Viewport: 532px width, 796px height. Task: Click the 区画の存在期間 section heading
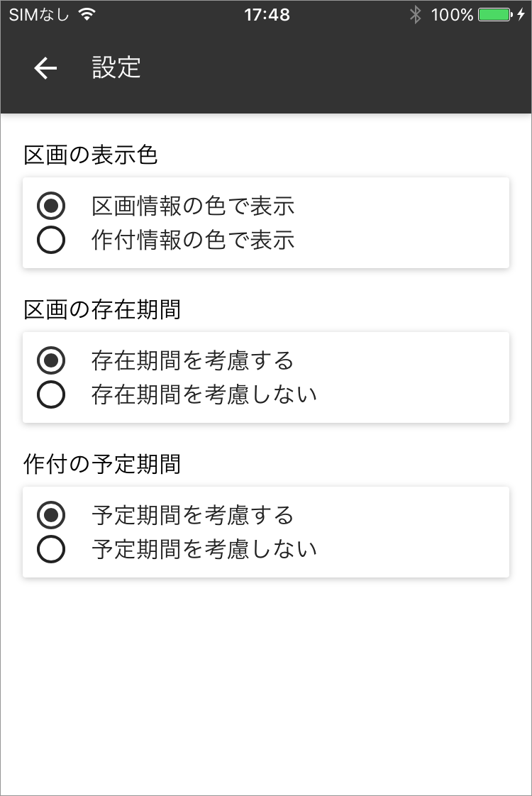[x=102, y=310]
